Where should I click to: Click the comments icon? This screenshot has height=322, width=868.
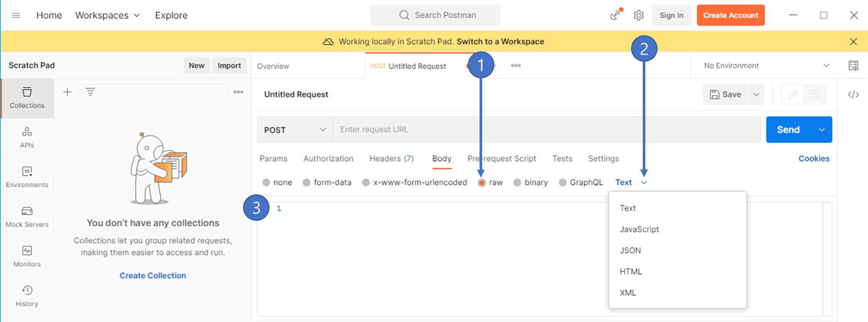pos(815,94)
